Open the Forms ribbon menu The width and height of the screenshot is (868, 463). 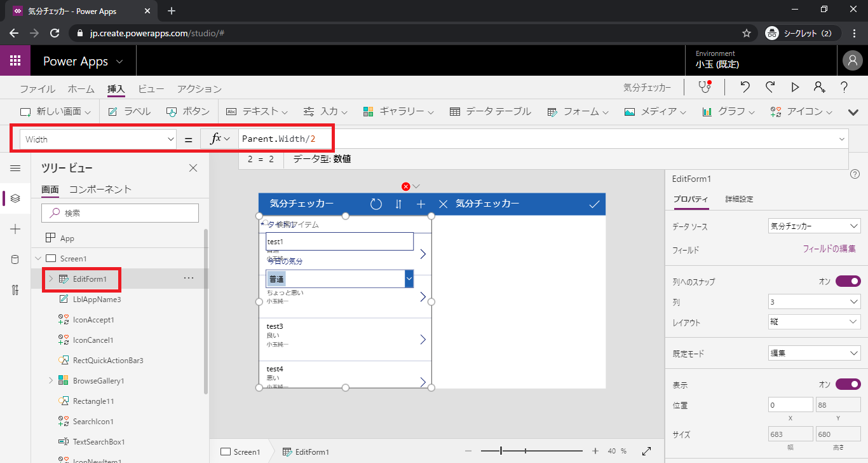point(578,111)
